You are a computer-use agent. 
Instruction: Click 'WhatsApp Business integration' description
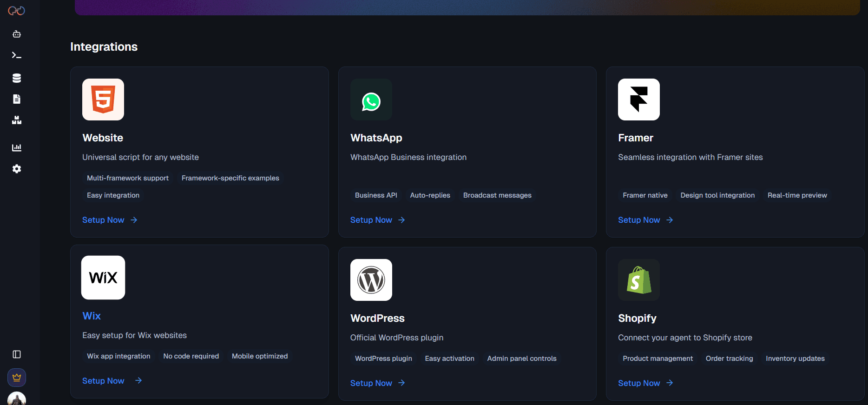(x=408, y=158)
